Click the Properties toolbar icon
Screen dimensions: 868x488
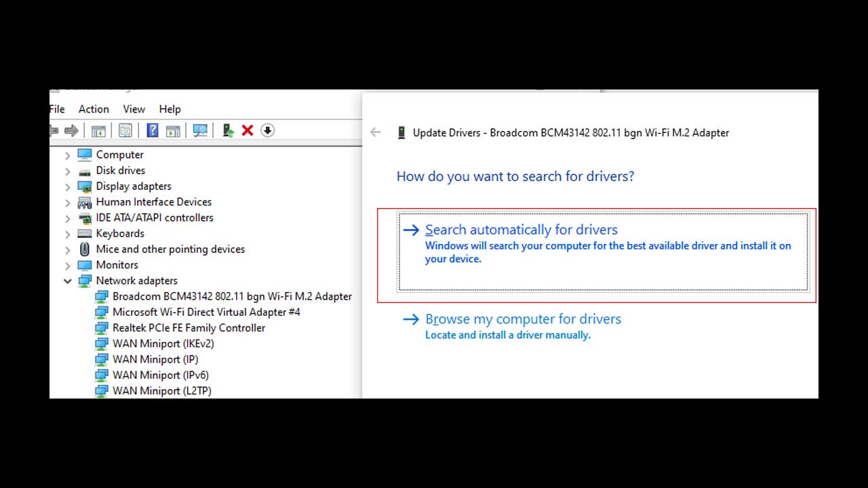click(125, 130)
